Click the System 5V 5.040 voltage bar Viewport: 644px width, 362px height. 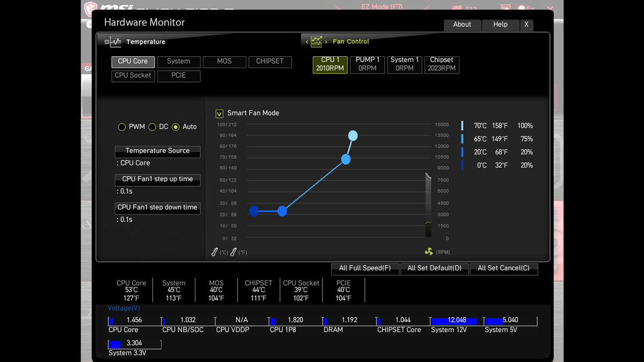coord(510,321)
